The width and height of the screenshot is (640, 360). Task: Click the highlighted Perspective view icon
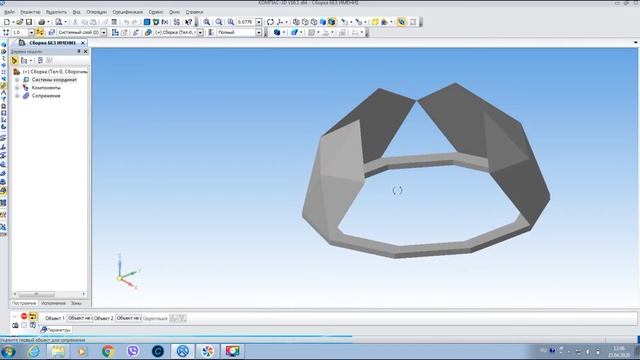[402, 22]
